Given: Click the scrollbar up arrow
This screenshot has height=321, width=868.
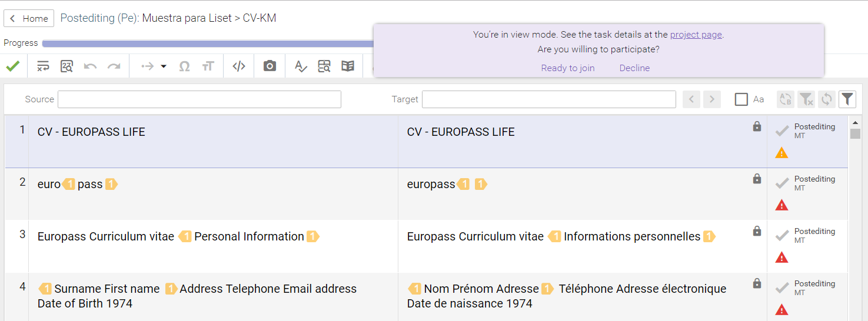Looking at the screenshot, I should tap(855, 122).
